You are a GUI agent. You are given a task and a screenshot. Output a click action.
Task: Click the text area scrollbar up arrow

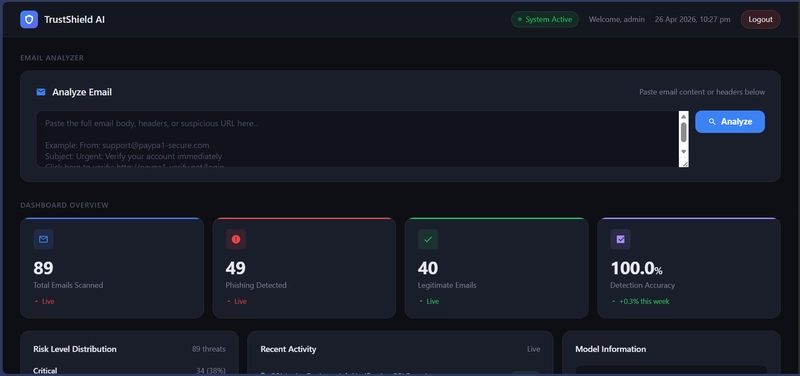684,116
